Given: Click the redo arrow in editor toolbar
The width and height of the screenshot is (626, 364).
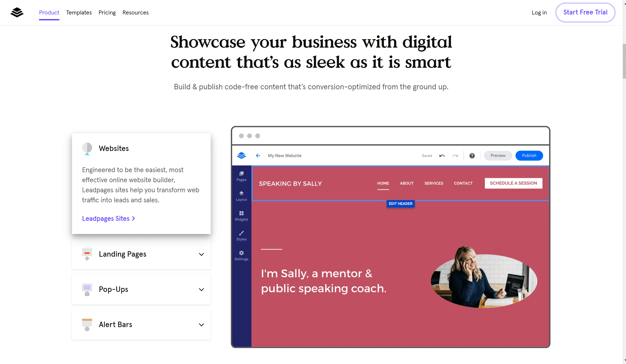Looking at the screenshot, I should tap(455, 155).
